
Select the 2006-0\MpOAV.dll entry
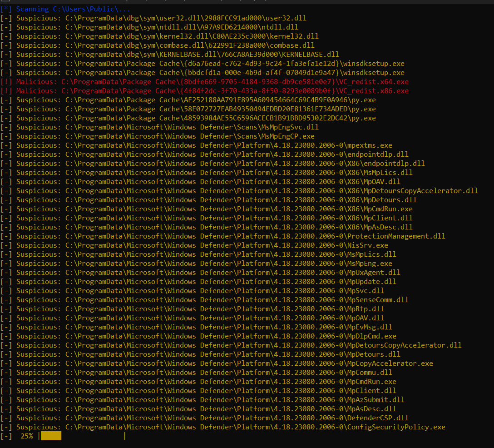point(192,318)
